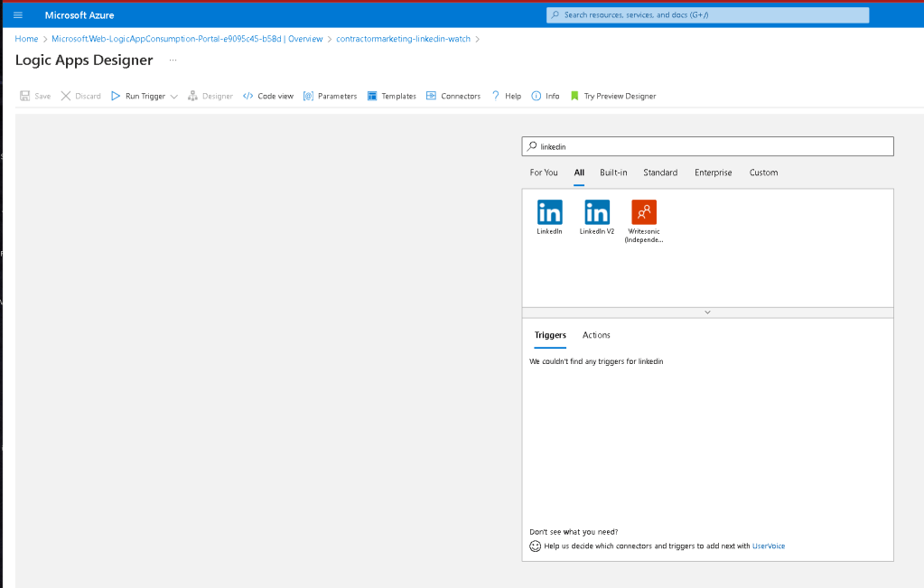
Task: Switch to the Built-in tab
Action: pyautogui.click(x=613, y=173)
